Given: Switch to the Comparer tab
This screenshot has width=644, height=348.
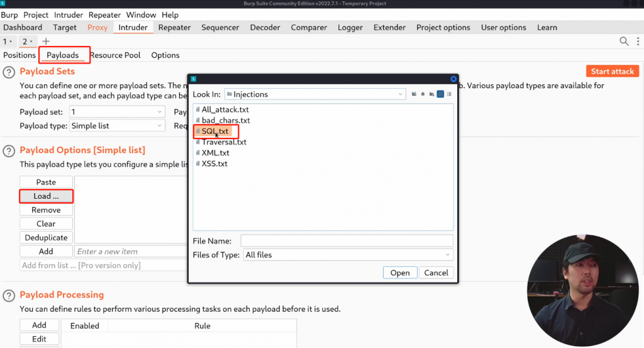Looking at the screenshot, I should pyautogui.click(x=309, y=28).
